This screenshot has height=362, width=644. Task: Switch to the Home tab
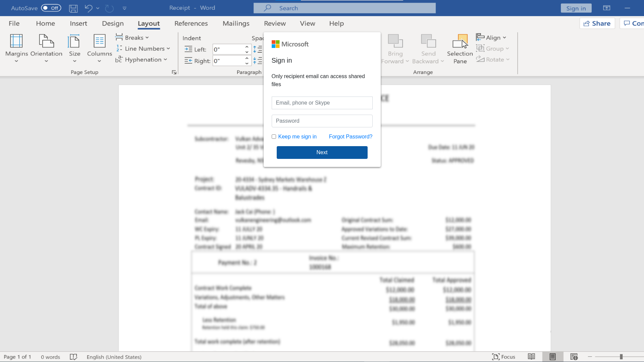46,23
